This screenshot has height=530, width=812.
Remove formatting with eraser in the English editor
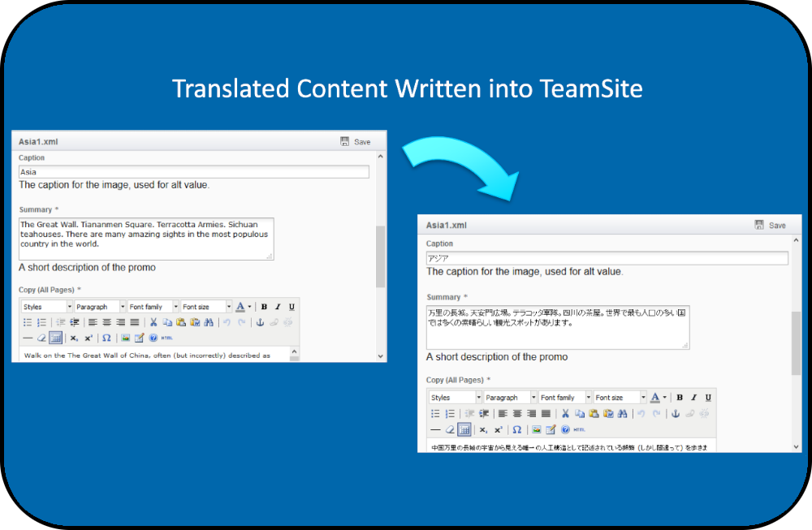(x=41, y=338)
